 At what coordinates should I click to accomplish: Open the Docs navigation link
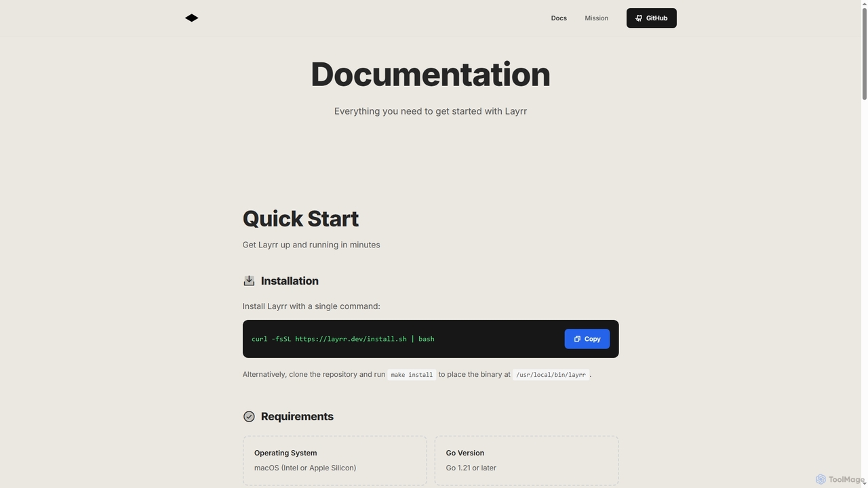[559, 18]
